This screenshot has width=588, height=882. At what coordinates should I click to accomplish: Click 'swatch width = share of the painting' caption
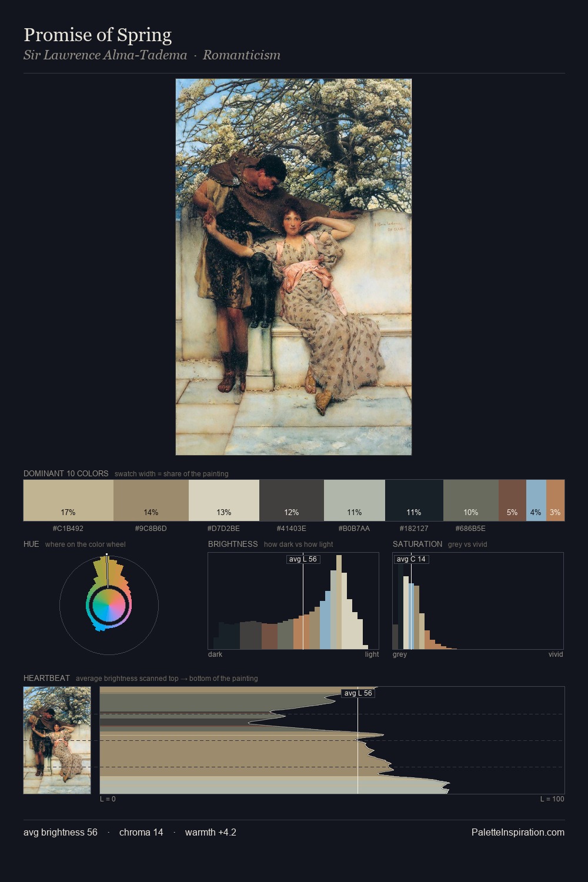pyautogui.click(x=172, y=474)
